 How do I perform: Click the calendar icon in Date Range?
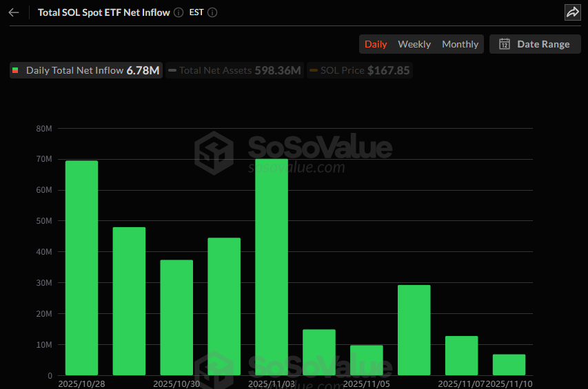coord(505,44)
